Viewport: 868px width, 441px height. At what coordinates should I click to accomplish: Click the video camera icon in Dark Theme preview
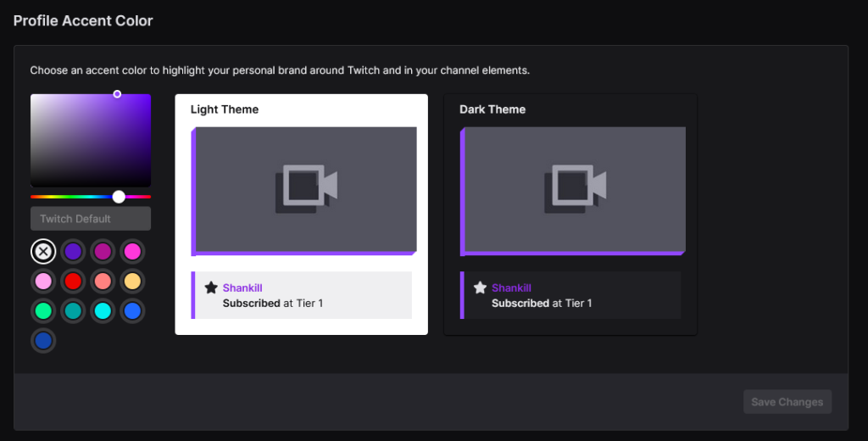[x=575, y=187]
